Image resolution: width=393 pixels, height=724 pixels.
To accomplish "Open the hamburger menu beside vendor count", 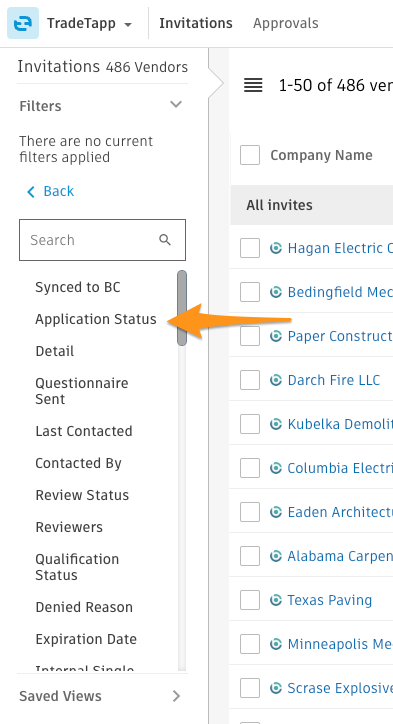I will 253,85.
